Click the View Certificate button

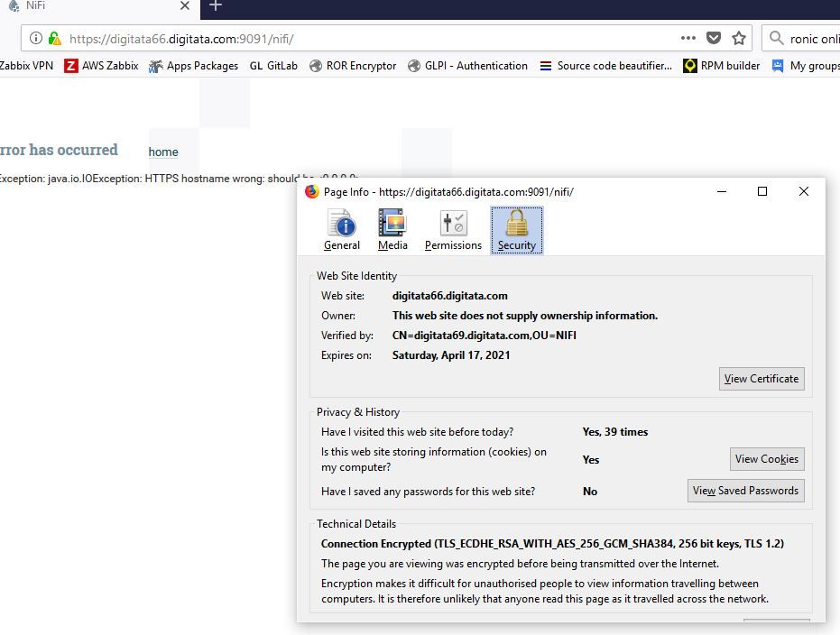762,379
